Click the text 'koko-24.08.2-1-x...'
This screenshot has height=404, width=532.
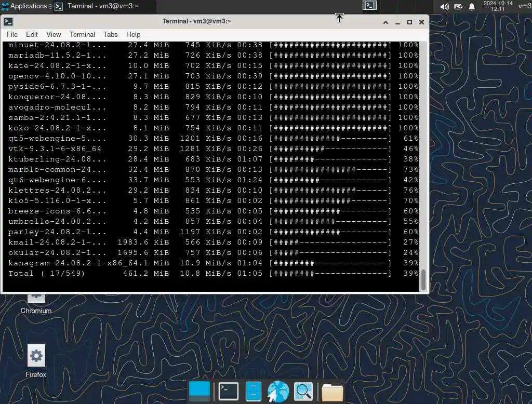pyautogui.click(x=57, y=128)
